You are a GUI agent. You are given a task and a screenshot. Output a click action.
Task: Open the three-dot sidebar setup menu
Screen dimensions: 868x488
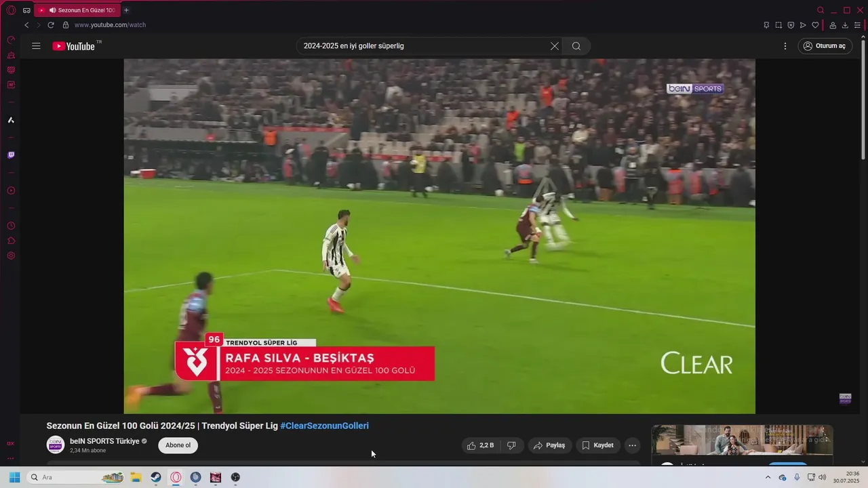tap(11, 458)
